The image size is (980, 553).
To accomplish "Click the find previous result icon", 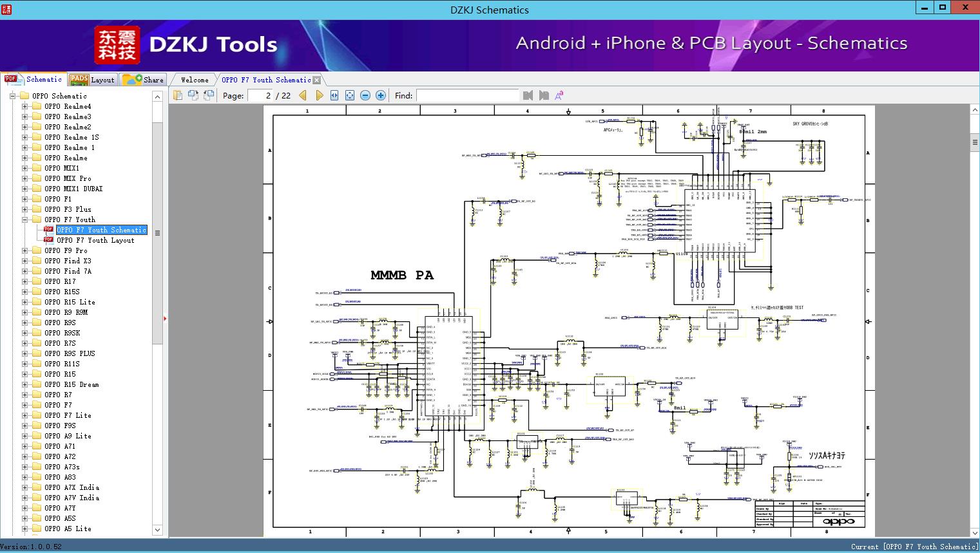I will click(x=528, y=95).
